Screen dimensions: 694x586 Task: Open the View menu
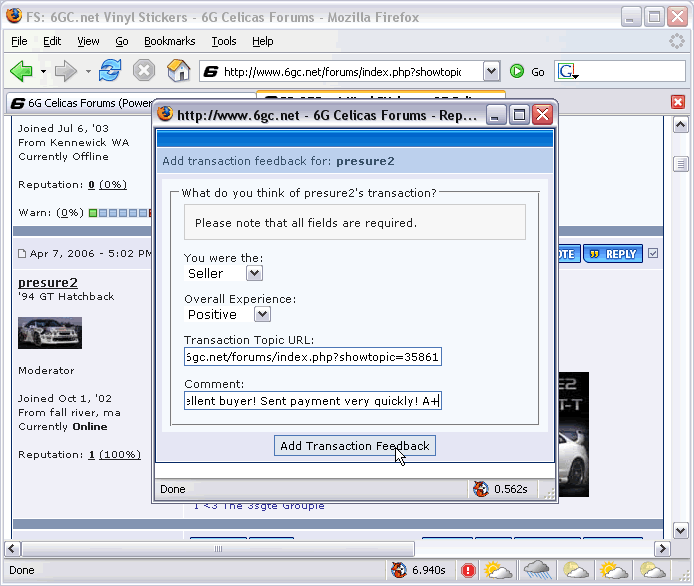[x=88, y=41]
